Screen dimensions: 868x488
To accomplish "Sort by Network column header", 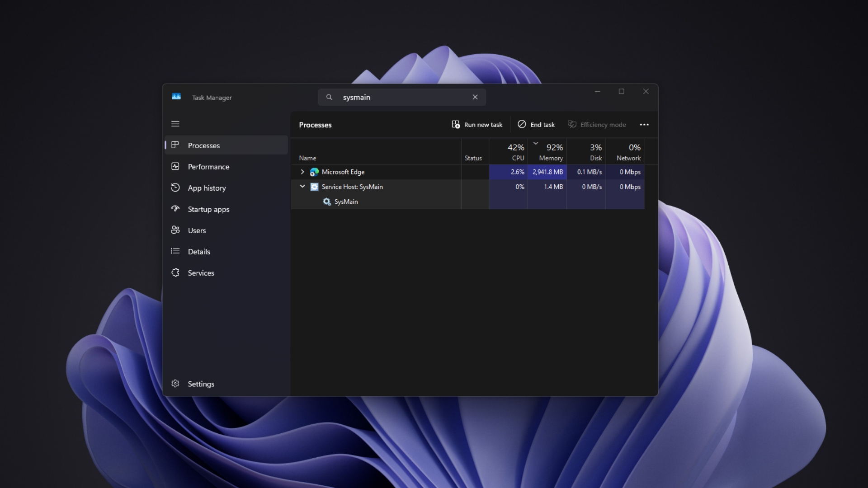I will click(x=625, y=151).
